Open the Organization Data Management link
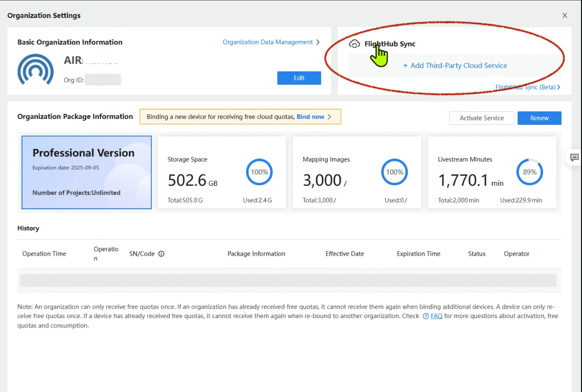The height and width of the screenshot is (392, 582). click(268, 42)
